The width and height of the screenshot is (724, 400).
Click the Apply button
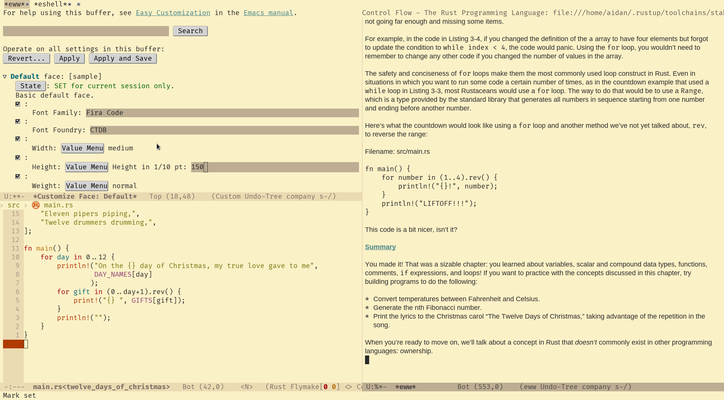[x=69, y=58]
